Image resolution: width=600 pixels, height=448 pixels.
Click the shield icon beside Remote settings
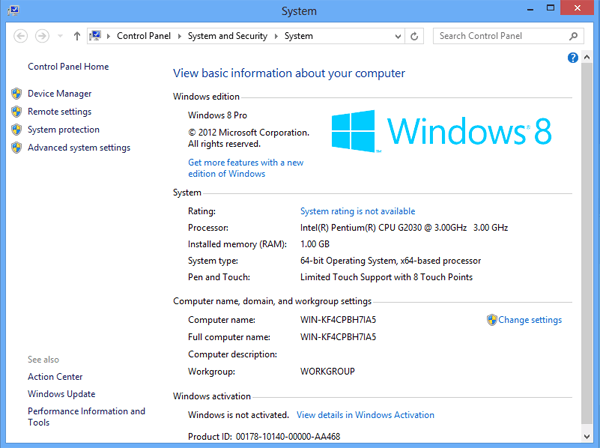16,112
